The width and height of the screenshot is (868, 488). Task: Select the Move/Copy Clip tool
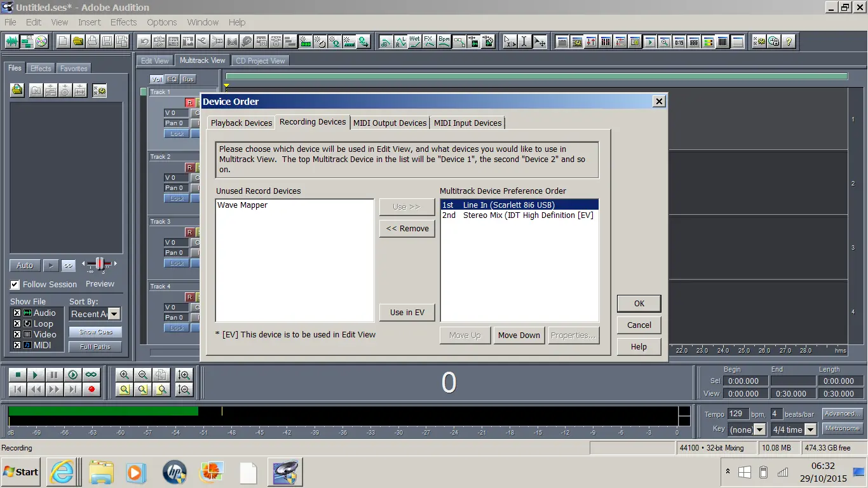pos(539,42)
